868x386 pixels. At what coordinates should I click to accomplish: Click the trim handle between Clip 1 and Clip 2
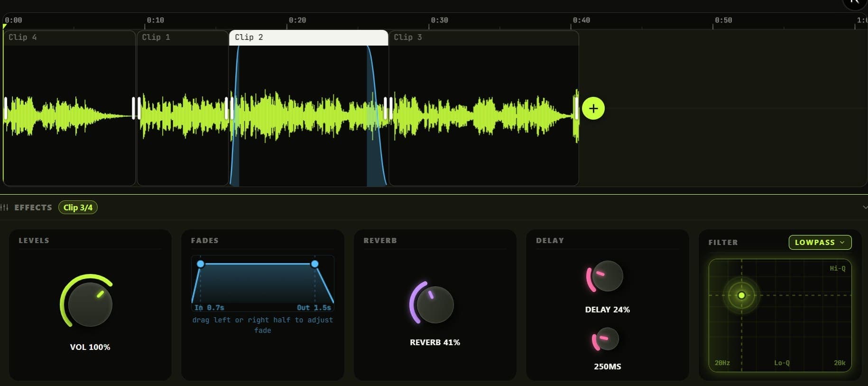coord(229,108)
